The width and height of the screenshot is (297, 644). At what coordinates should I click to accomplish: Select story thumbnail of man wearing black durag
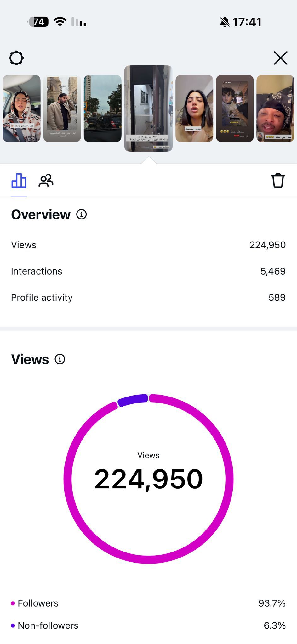[275, 108]
